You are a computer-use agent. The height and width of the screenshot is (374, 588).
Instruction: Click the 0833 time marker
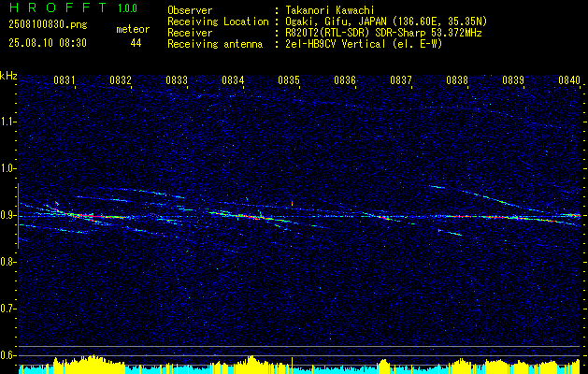tap(177, 79)
